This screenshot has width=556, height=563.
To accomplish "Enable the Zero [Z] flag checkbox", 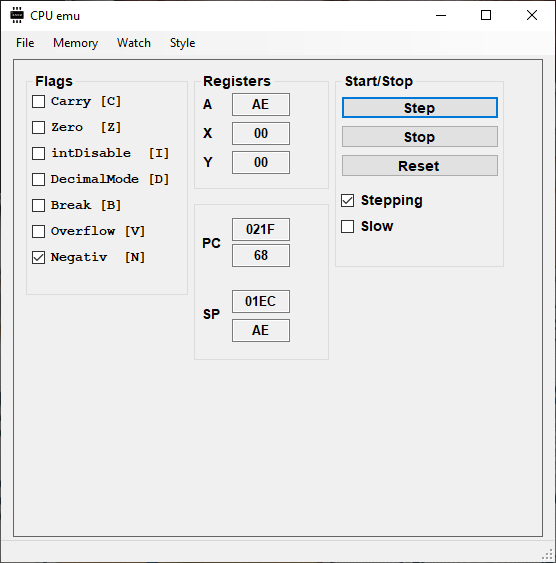I will tap(38, 127).
